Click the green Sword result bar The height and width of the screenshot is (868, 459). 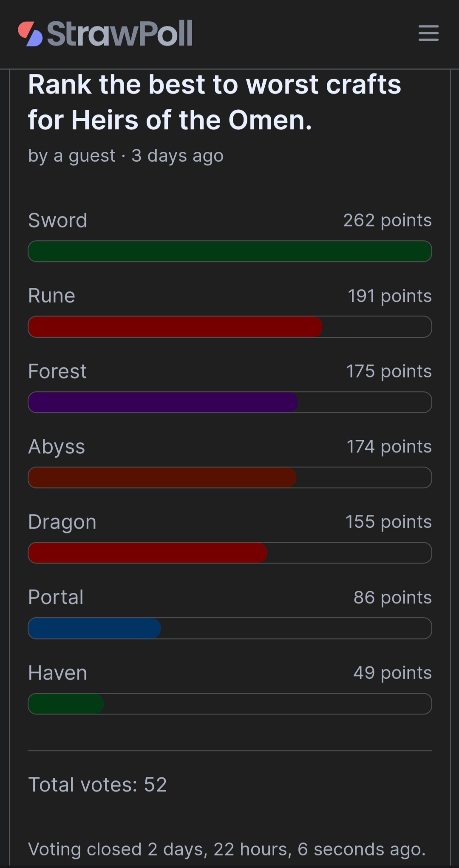pyautogui.click(x=230, y=251)
